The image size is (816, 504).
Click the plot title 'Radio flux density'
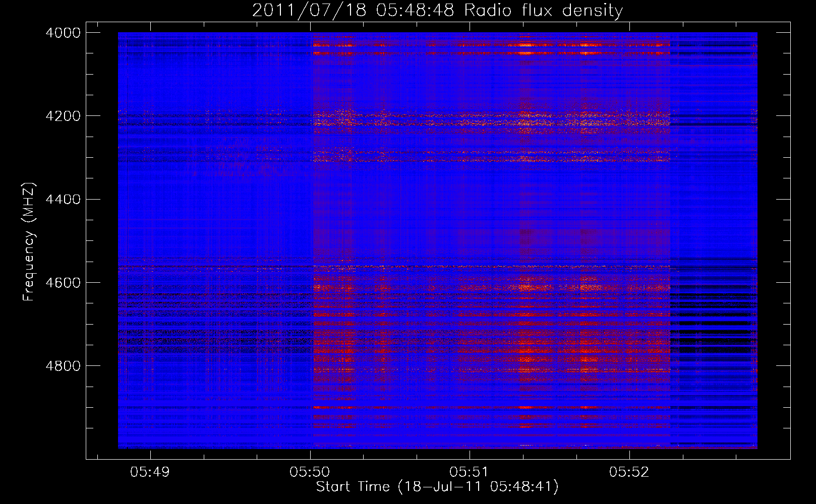click(544, 11)
